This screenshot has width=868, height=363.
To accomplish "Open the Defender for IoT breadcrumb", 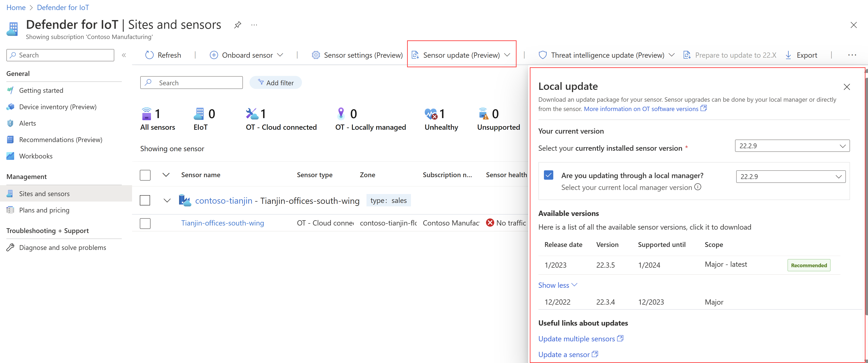I will 63,7.
